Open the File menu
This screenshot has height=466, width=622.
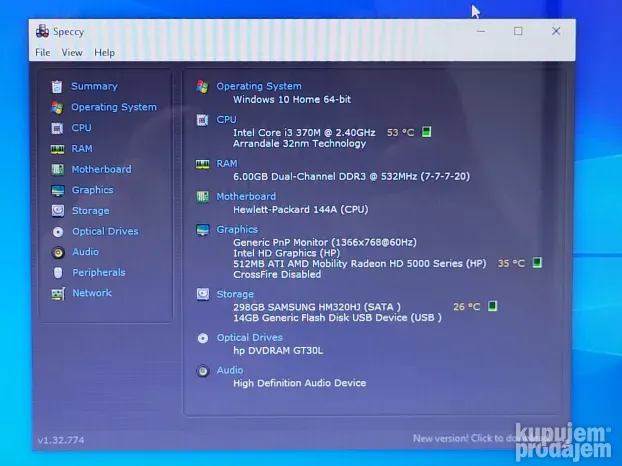pyautogui.click(x=42, y=53)
